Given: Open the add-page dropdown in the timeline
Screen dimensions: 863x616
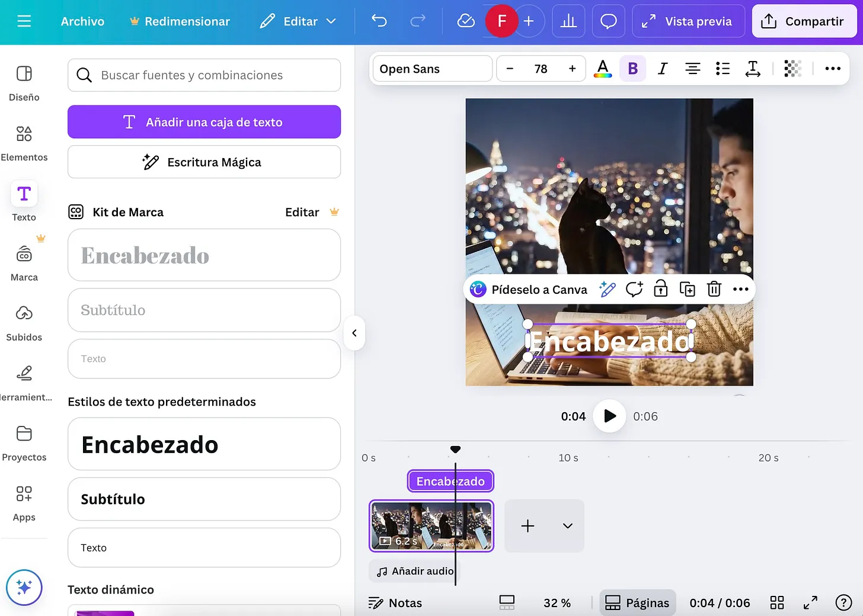Looking at the screenshot, I should 567,525.
